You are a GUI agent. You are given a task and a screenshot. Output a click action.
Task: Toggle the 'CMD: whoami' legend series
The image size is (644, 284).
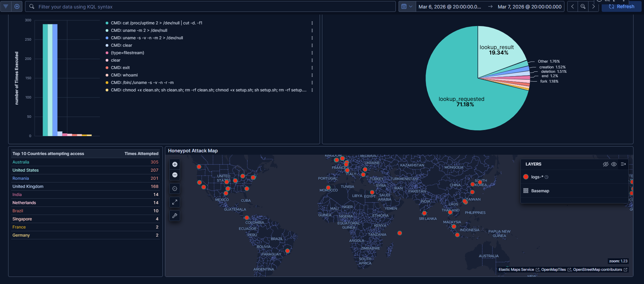pyautogui.click(x=124, y=75)
